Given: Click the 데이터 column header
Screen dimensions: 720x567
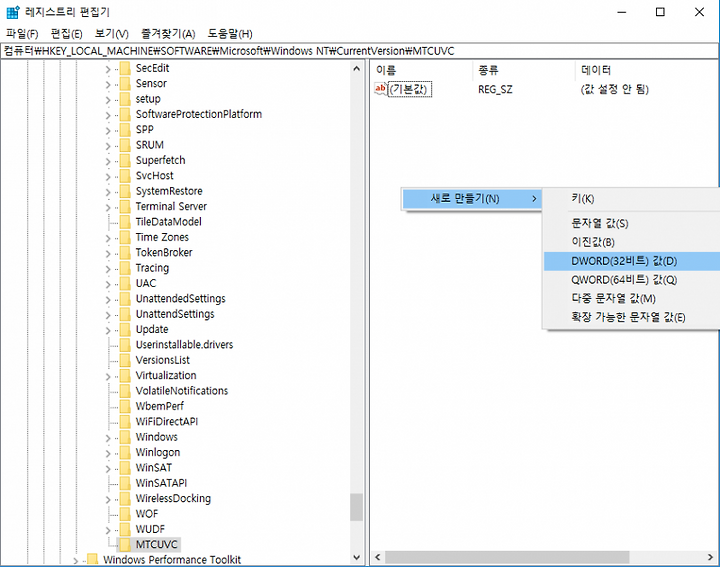Looking at the screenshot, I should 647,70.
